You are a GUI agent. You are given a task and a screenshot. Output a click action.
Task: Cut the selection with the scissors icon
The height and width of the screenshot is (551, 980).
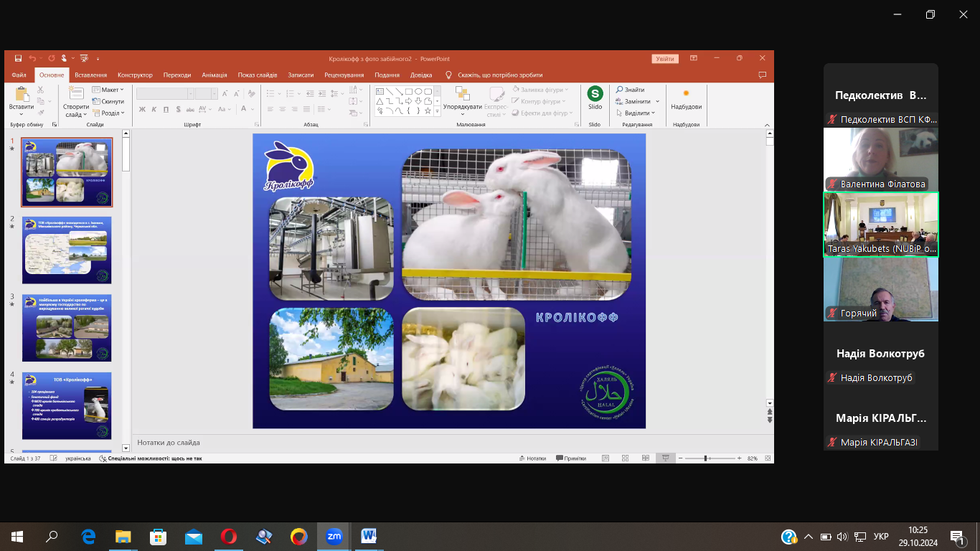pyautogui.click(x=41, y=90)
